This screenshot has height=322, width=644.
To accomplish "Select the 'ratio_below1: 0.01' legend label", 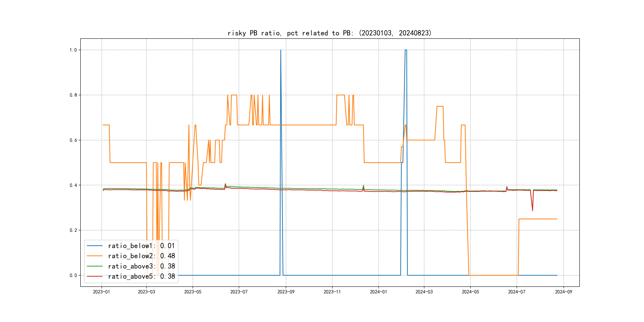I will click(141, 246).
